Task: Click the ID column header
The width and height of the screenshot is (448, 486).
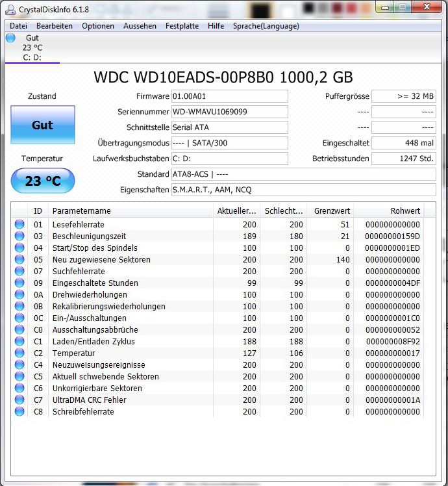Action: 38,211
